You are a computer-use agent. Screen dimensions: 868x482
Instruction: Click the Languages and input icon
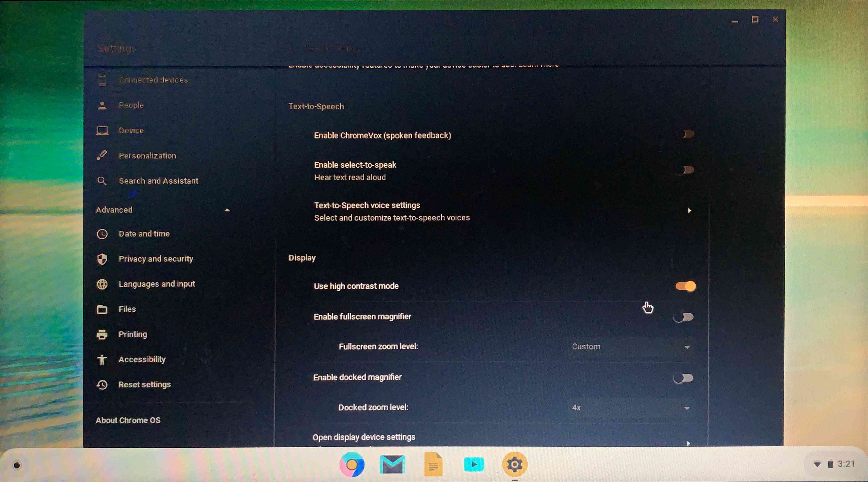click(102, 284)
